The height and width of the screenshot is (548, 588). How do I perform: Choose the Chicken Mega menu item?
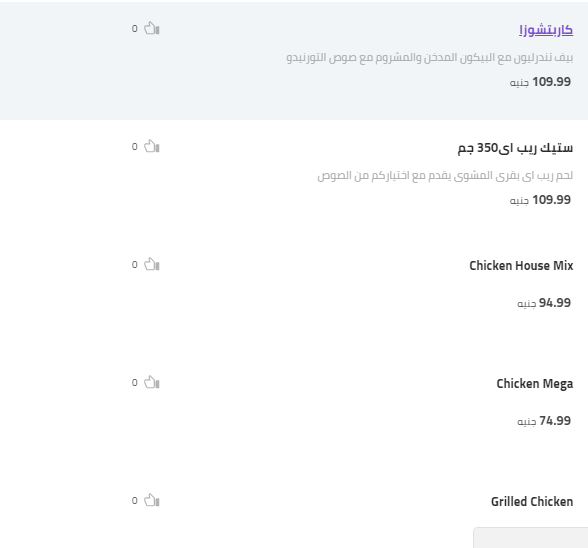click(535, 384)
